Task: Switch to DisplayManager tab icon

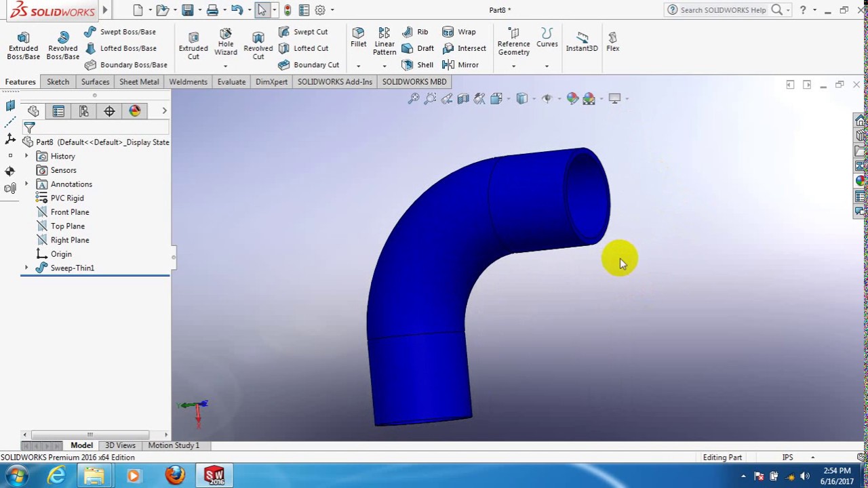Action: click(134, 111)
